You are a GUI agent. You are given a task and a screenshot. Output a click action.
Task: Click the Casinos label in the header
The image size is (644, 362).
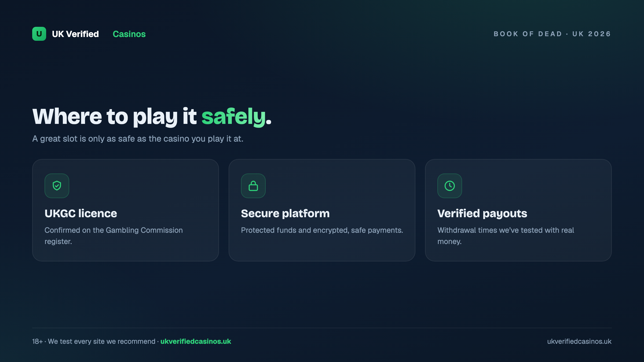pos(129,34)
